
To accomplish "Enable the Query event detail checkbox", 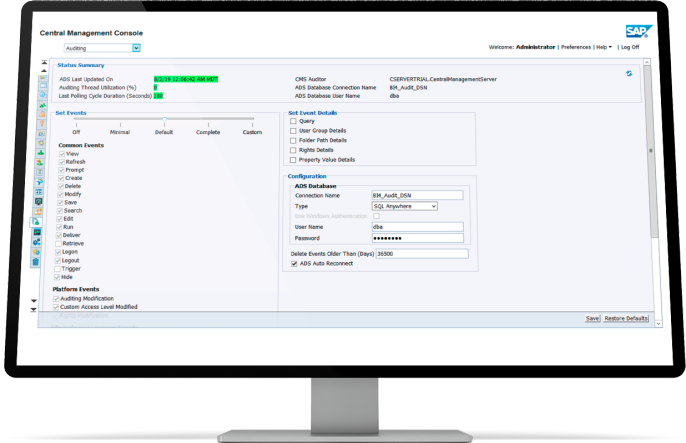I will click(x=293, y=121).
